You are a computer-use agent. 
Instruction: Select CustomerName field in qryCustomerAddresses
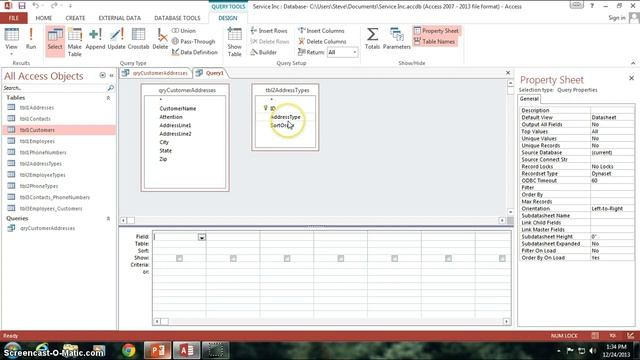(178, 109)
